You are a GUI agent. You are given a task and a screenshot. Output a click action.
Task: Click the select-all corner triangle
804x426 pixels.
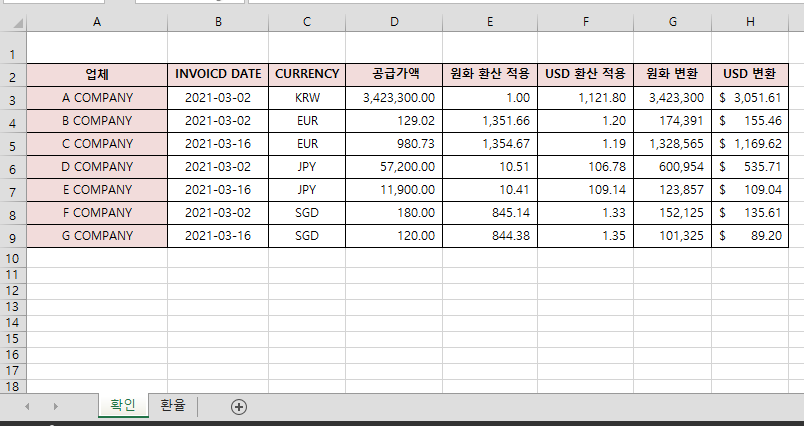(x=18, y=24)
